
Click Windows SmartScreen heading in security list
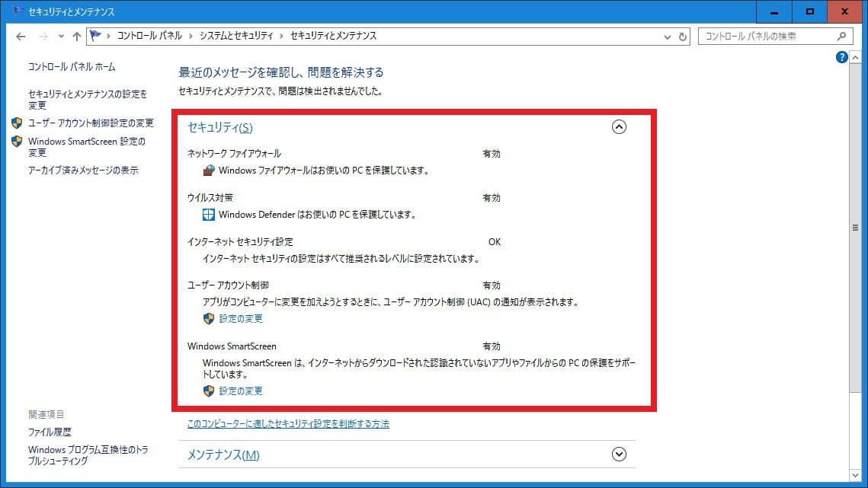(x=232, y=346)
